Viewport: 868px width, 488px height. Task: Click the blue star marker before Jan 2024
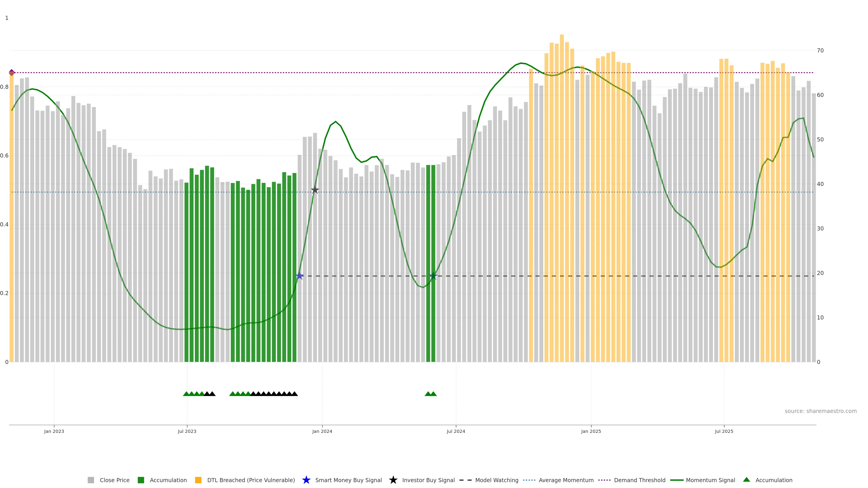point(300,276)
